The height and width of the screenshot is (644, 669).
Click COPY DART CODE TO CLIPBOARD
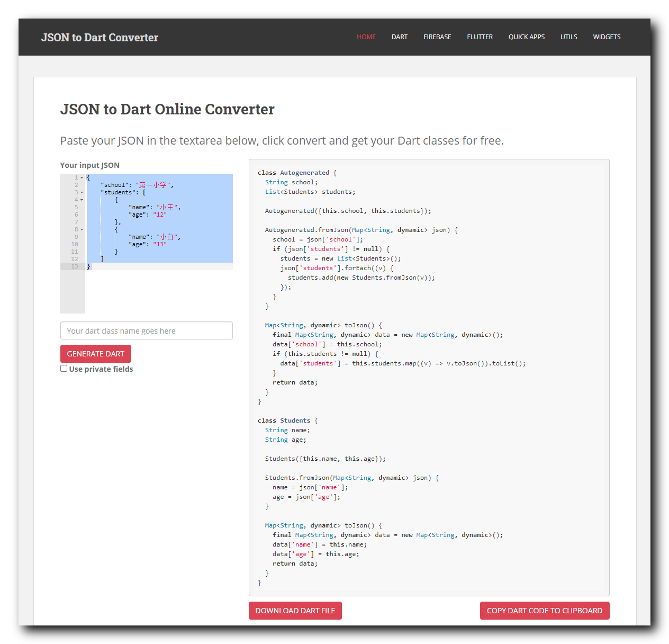545,610
